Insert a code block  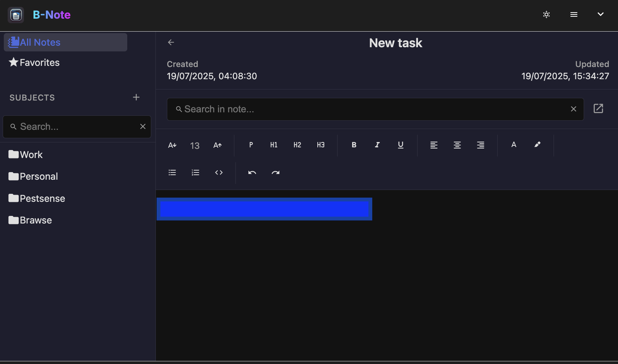pyautogui.click(x=219, y=172)
